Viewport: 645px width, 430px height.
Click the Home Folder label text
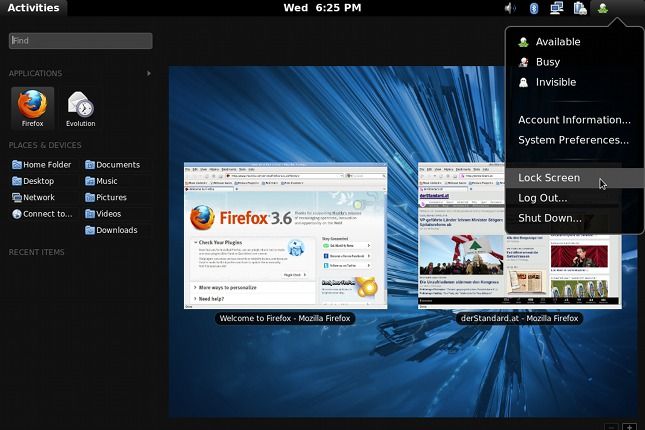tap(47, 165)
